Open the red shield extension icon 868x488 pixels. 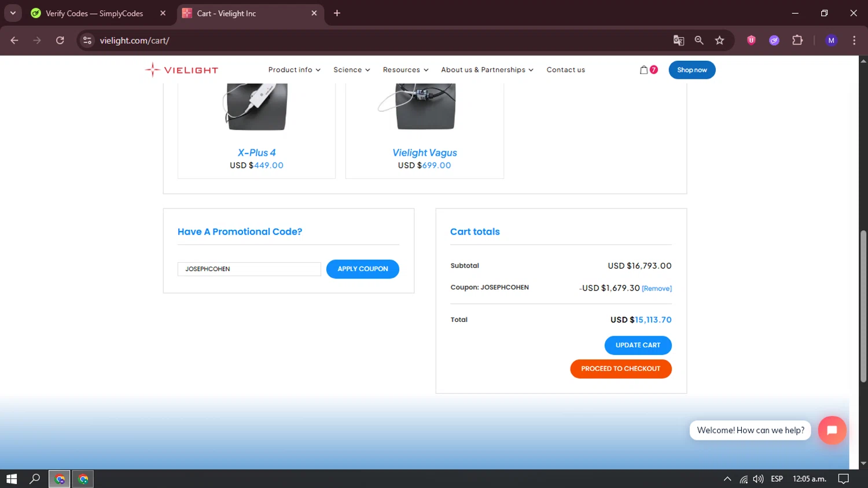(x=751, y=41)
